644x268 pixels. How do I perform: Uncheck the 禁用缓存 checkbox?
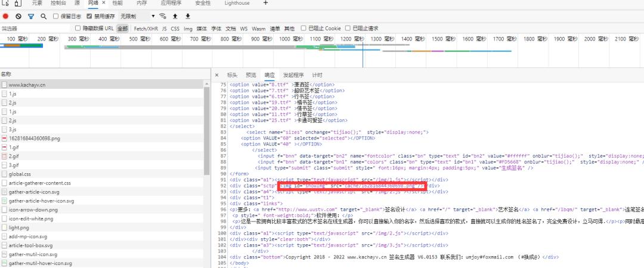tap(89, 17)
